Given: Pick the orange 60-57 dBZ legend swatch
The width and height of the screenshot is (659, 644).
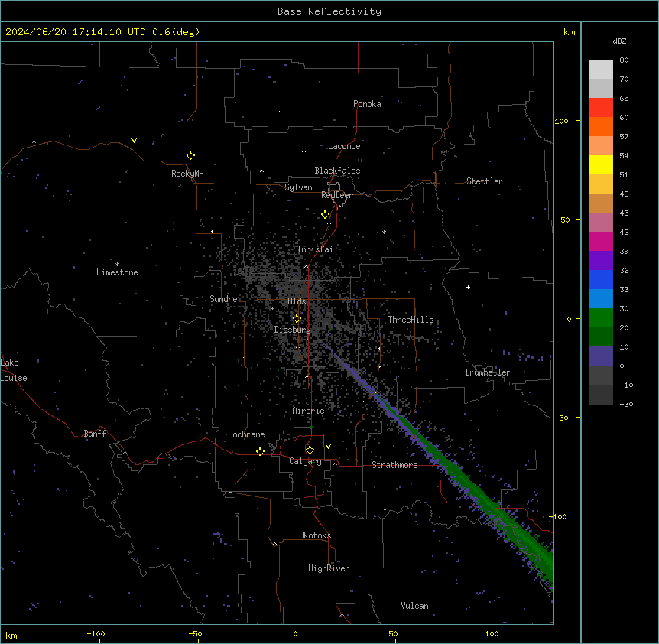Looking at the screenshot, I should pos(601,126).
